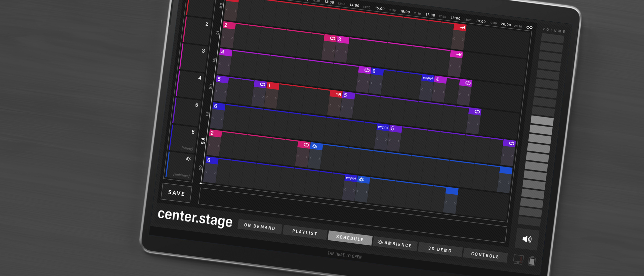Switch to the PLAYLIST tab

click(305, 232)
